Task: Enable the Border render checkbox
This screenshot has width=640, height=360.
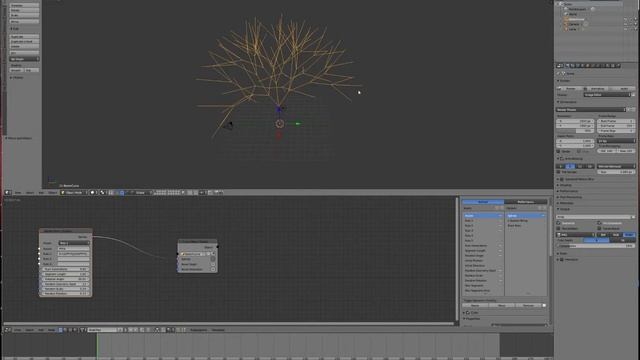Action: pos(559,151)
